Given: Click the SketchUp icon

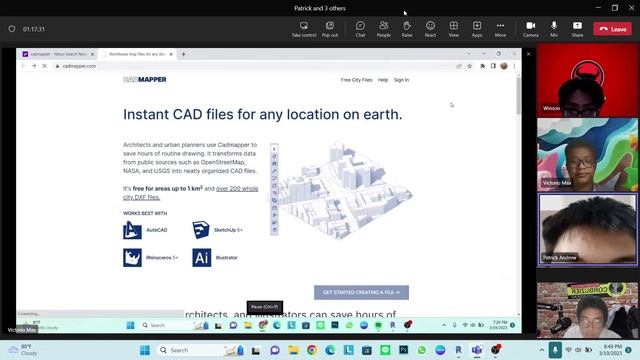Looking at the screenshot, I should click(x=201, y=230).
